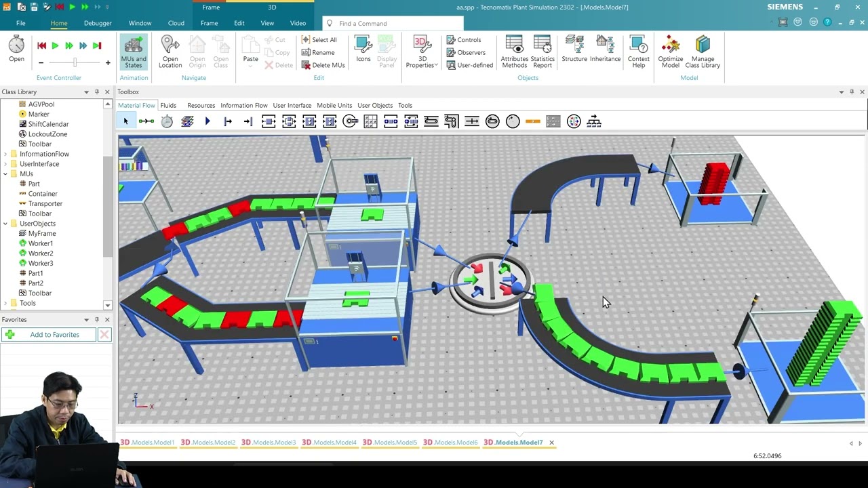Toggle the Toolbox panel pin
868x488 pixels.
tap(852, 92)
